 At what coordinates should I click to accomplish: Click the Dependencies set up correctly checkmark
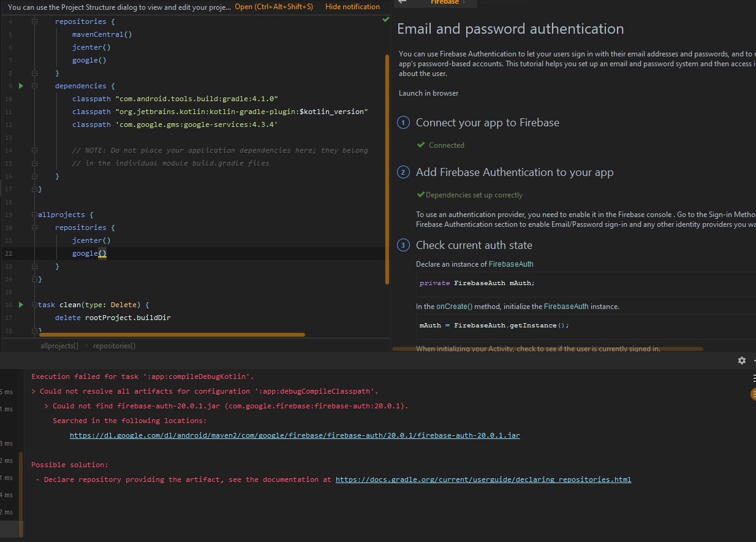[x=421, y=195]
